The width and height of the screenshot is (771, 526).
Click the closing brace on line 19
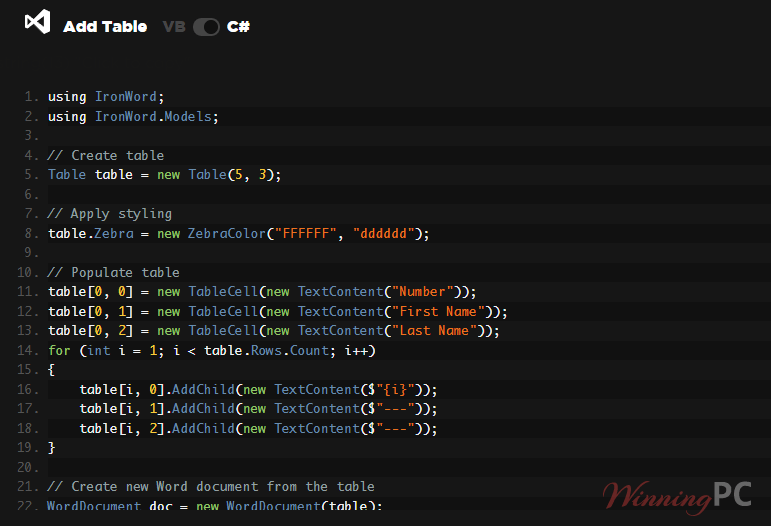point(51,448)
